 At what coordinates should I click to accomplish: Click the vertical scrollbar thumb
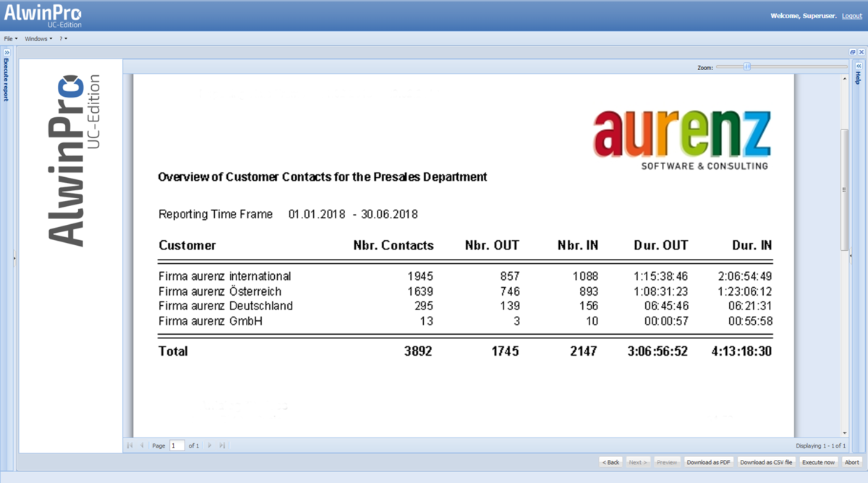844,189
